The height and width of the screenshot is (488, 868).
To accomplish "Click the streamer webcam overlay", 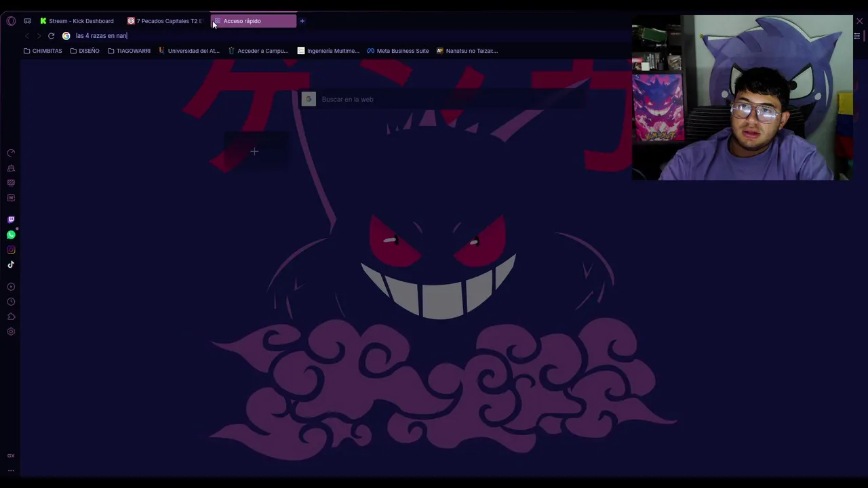I will pos(742,98).
